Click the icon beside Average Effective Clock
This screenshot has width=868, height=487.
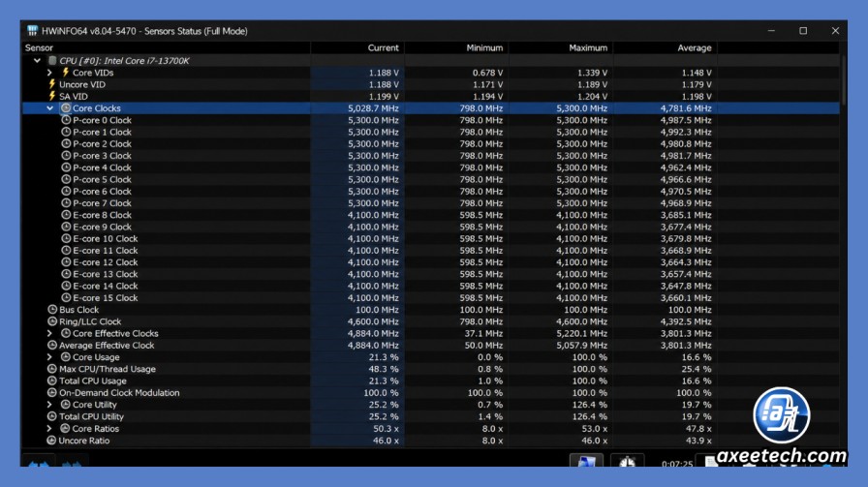52,346
